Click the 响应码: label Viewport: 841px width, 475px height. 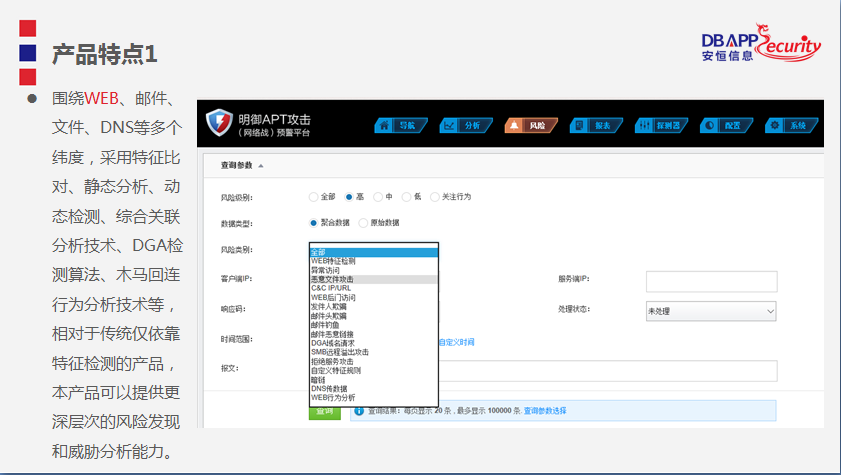(233, 309)
